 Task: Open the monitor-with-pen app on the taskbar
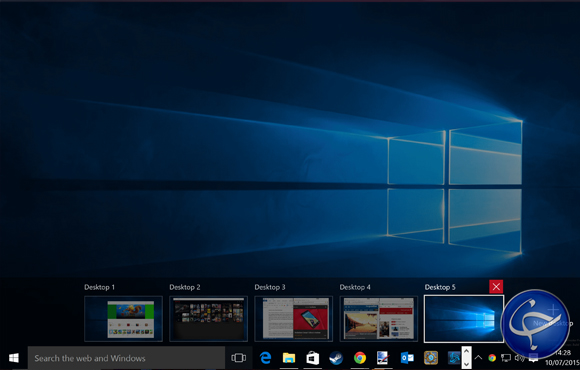[383, 358]
